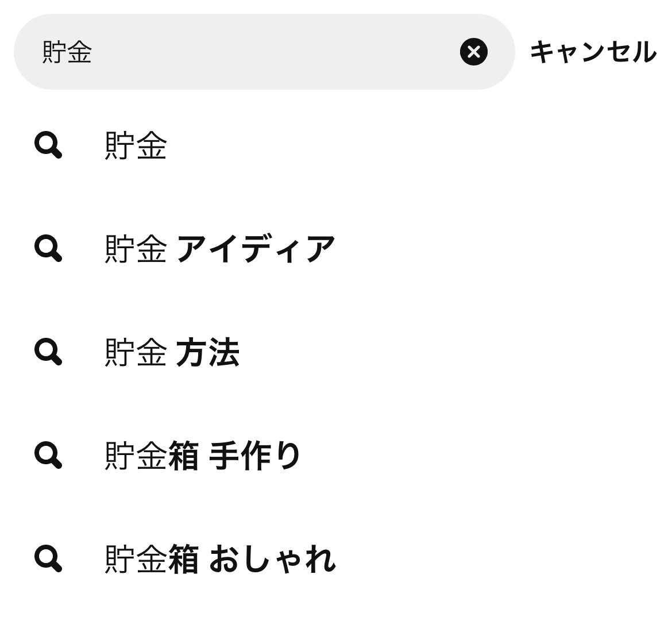This screenshot has width=672, height=632.
Task: Clear the search text with the X button
Action: [x=473, y=52]
